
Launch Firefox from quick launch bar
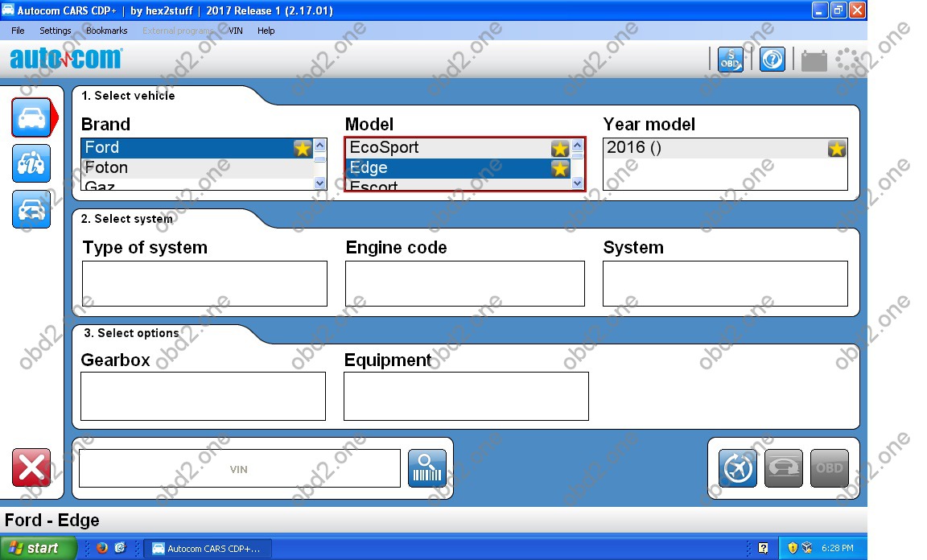point(102,548)
